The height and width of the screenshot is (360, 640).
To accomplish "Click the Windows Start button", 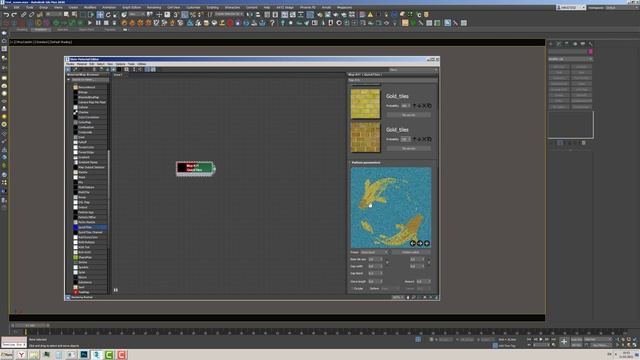I will click(x=7, y=355).
